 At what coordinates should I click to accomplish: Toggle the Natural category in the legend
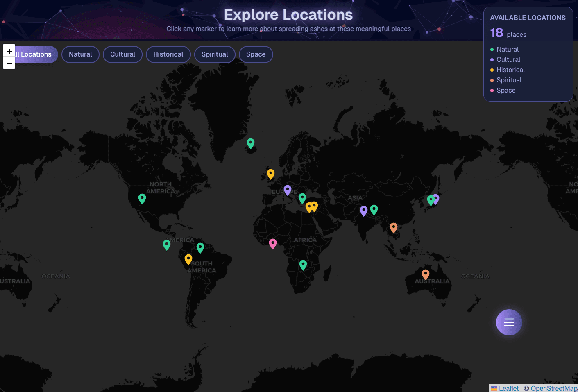tap(508, 49)
